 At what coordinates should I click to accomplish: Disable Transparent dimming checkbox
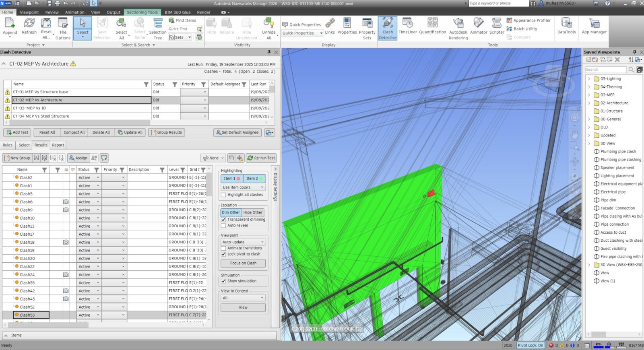pyautogui.click(x=224, y=220)
